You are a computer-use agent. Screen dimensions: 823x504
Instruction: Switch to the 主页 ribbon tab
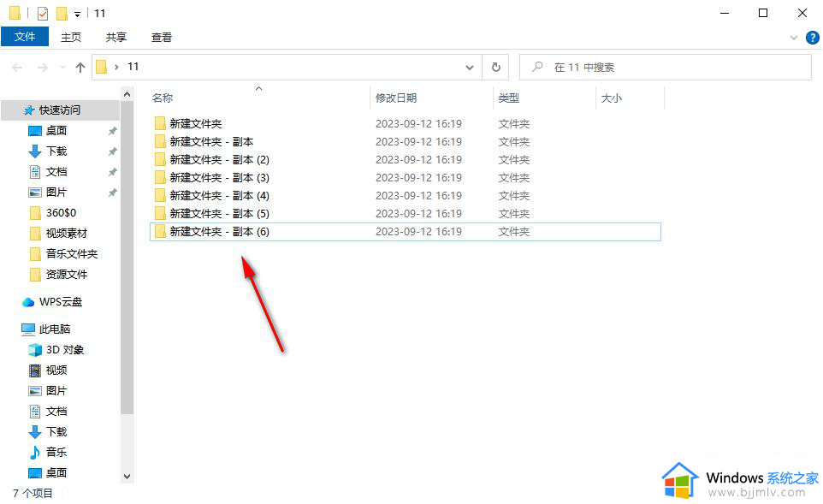point(71,38)
